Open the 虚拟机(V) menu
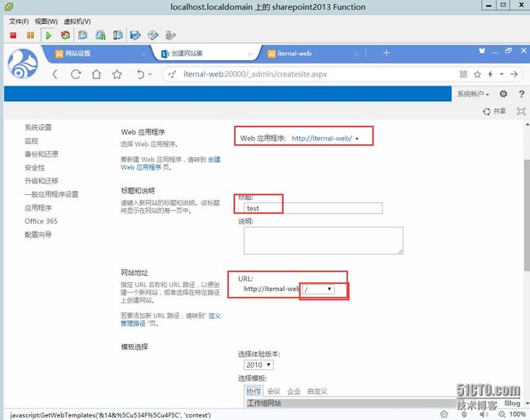Viewport: 530px width, 420px height. (x=77, y=22)
